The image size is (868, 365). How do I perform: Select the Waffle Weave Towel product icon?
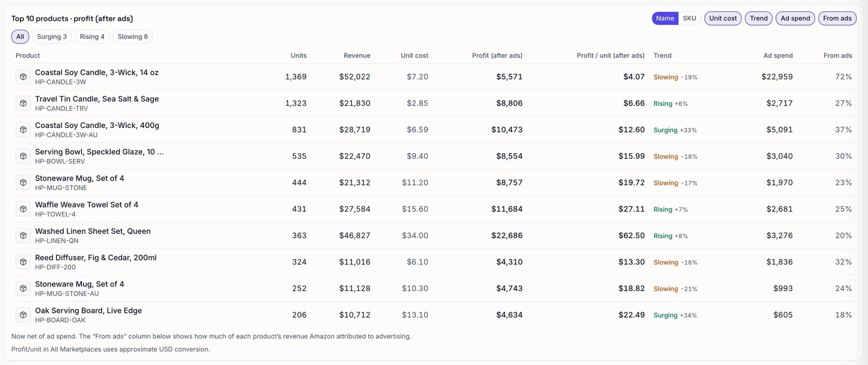[23, 209]
